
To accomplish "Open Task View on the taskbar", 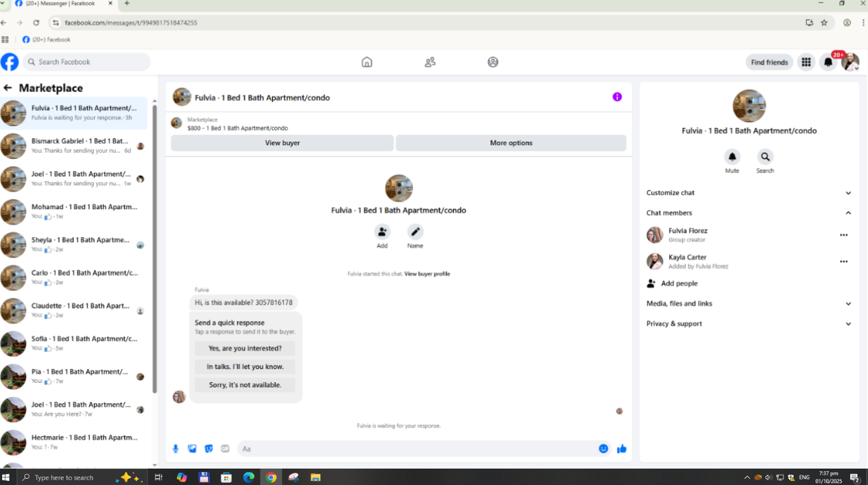I will pyautogui.click(x=158, y=478).
